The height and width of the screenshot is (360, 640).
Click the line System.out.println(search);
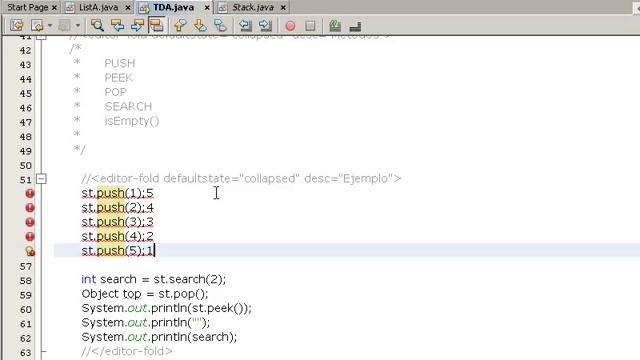tap(159, 337)
